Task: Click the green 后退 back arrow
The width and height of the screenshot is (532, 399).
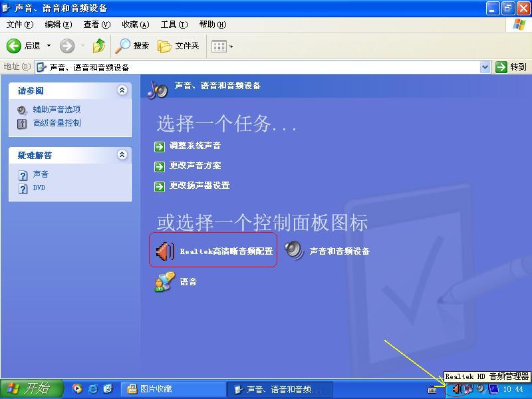Action: pos(14,46)
